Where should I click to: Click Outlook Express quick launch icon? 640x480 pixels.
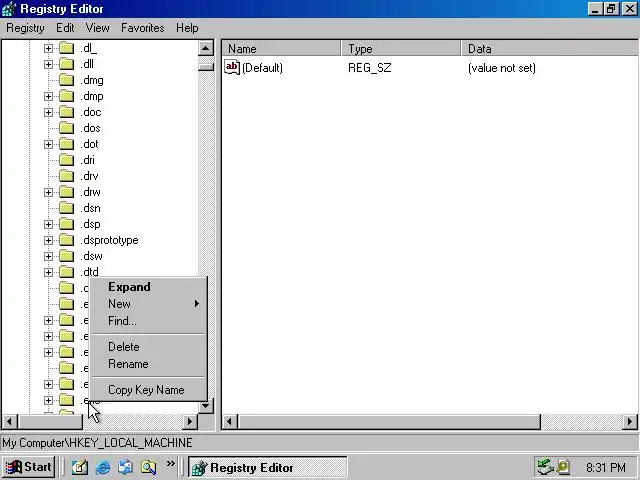(x=125, y=467)
